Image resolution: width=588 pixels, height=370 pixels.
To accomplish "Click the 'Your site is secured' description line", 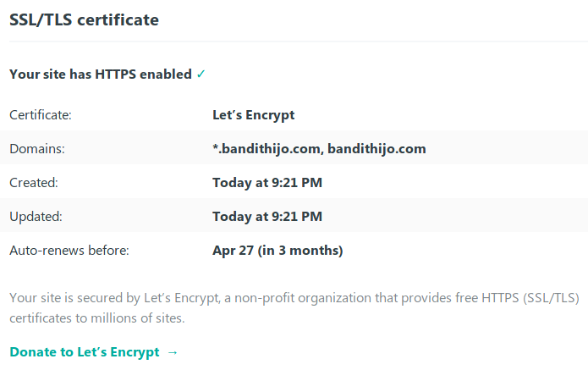I will [76, 298].
